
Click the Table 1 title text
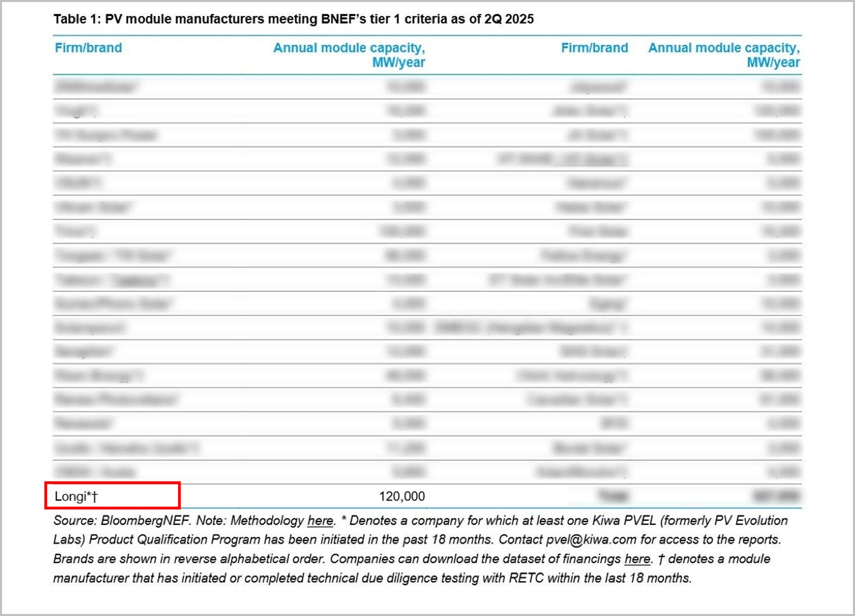(x=294, y=19)
